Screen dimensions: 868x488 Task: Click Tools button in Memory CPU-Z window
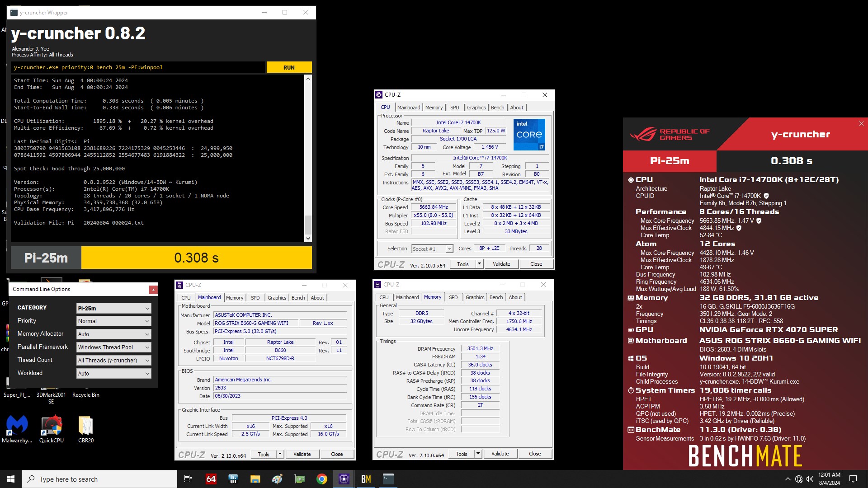[x=462, y=454]
